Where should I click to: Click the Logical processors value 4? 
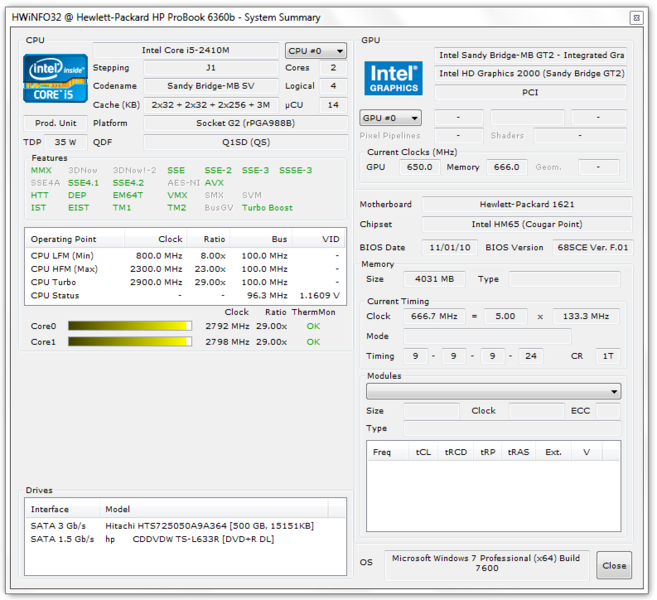click(x=333, y=86)
